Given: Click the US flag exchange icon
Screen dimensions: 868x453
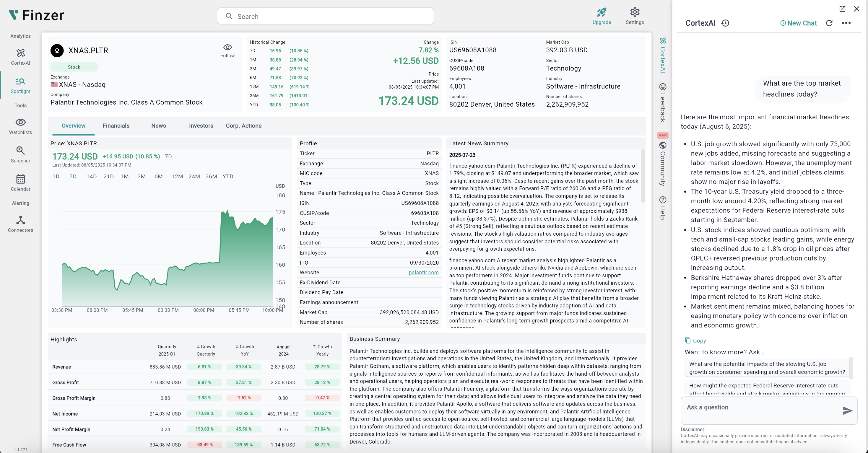Looking at the screenshot, I should pyautogui.click(x=54, y=84).
